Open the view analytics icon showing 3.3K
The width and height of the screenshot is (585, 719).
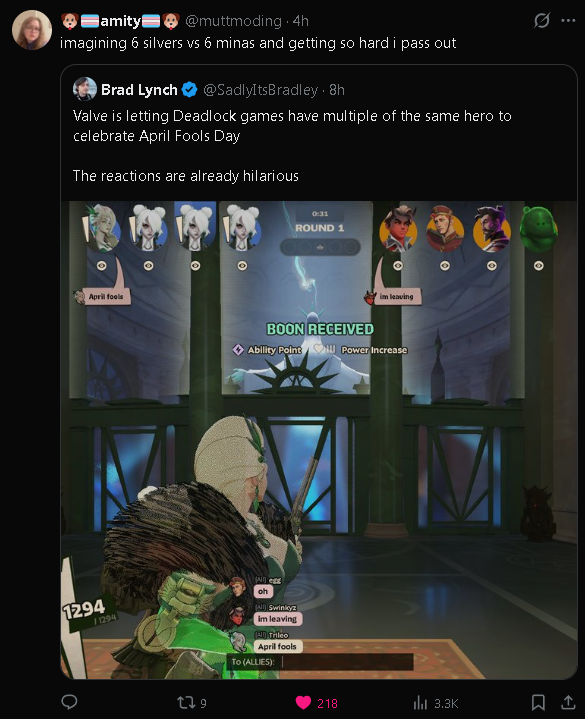click(x=420, y=702)
